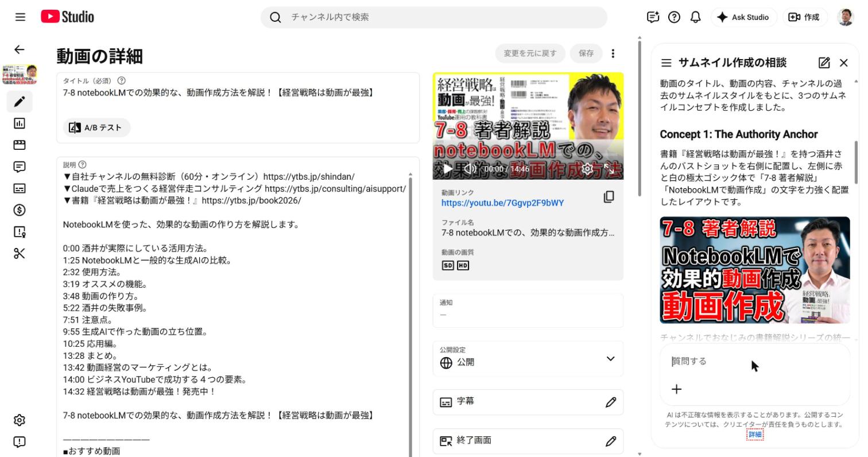This screenshot has width=868, height=457.
Task: Open the account avatar menu
Action: pyautogui.click(x=846, y=17)
